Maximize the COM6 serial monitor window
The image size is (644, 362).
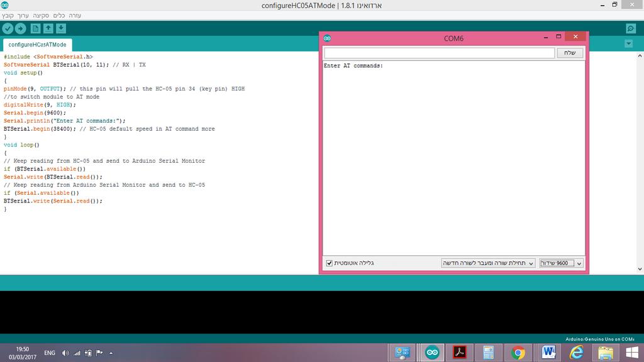coord(558,37)
